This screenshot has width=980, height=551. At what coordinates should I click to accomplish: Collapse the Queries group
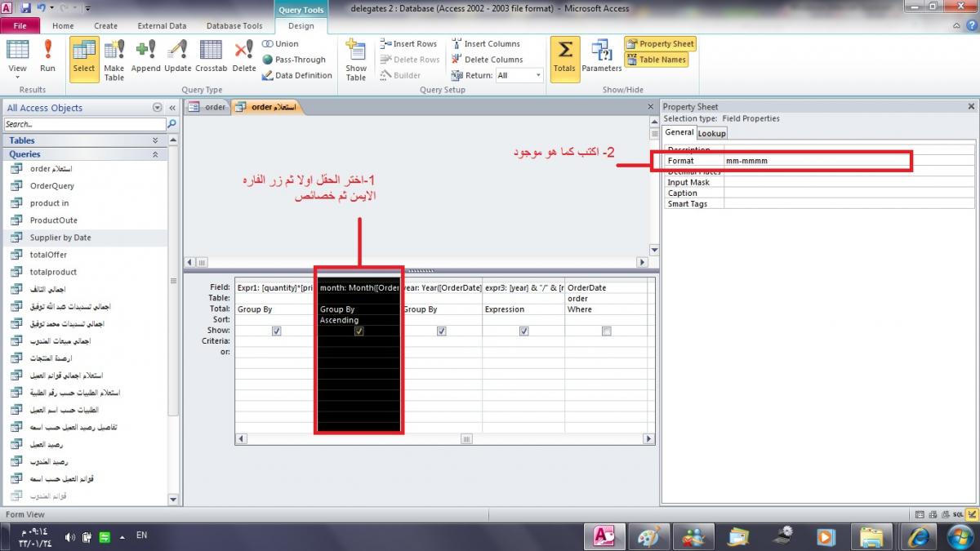click(x=85, y=153)
